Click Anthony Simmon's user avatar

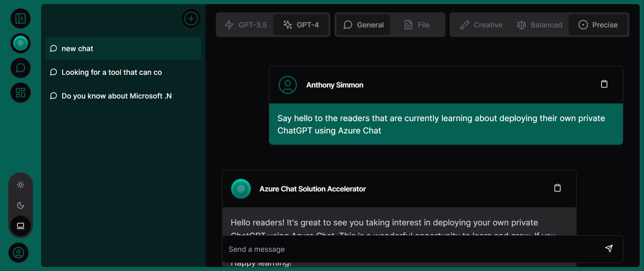coord(288,85)
